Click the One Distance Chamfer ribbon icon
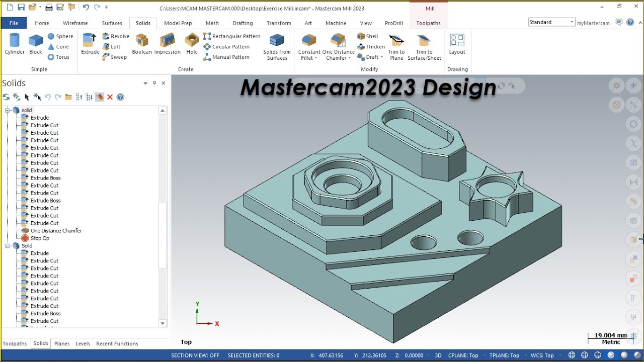 coord(338,41)
